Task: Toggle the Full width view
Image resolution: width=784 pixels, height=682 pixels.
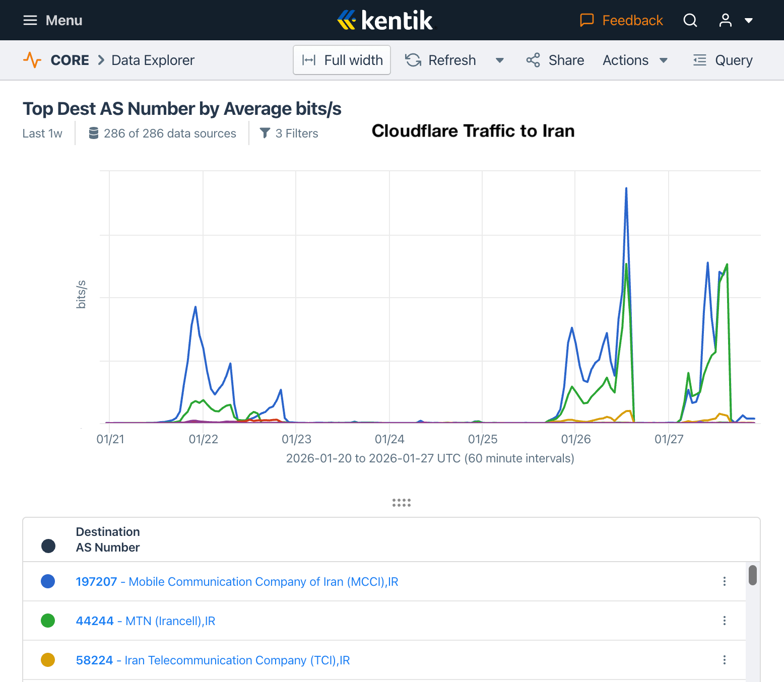Action: pyautogui.click(x=342, y=60)
